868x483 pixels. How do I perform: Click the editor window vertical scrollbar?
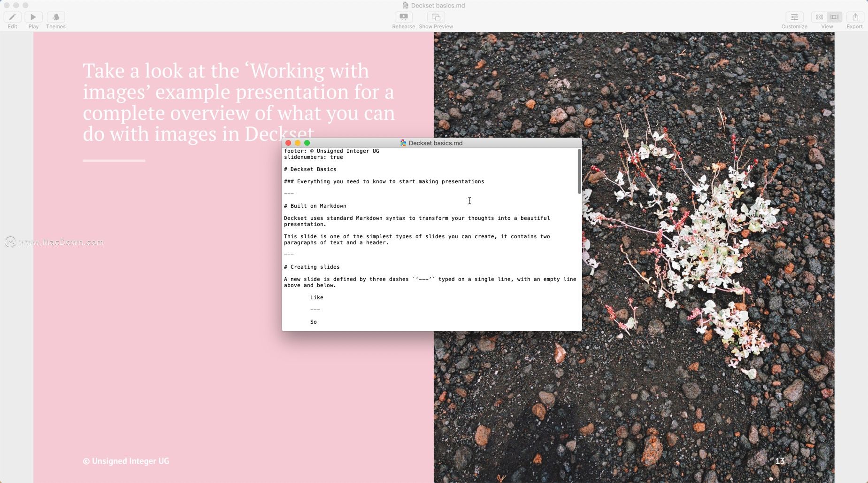pyautogui.click(x=579, y=171)
